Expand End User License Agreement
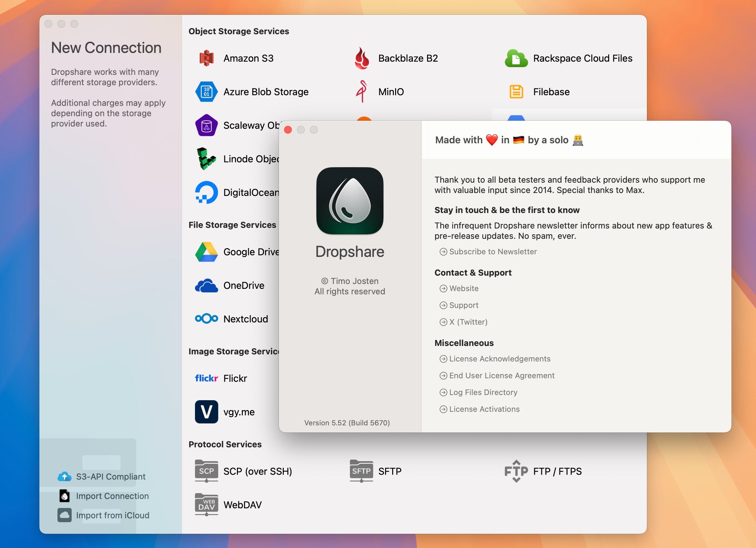This screenshot has height=548, width=756. [x=497, y=376]
